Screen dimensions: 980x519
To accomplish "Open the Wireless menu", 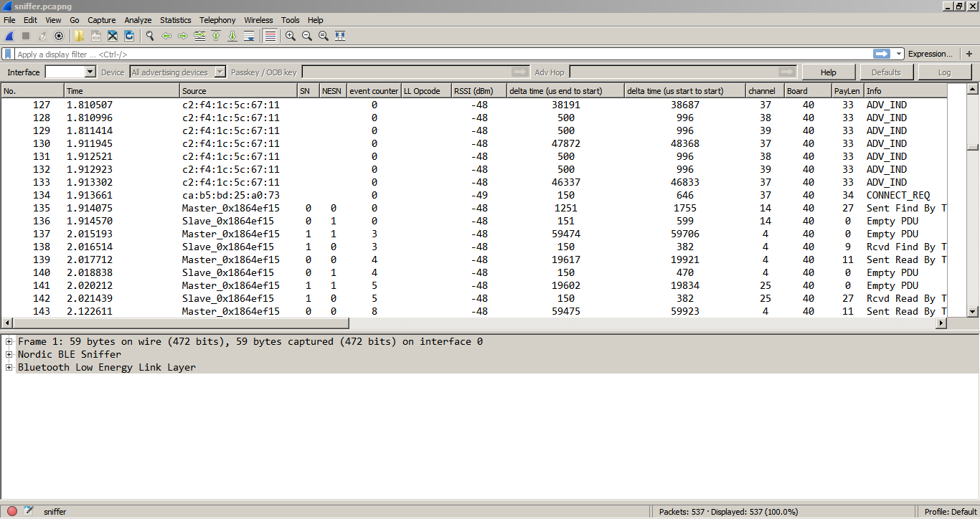I will tap(258, 20).
